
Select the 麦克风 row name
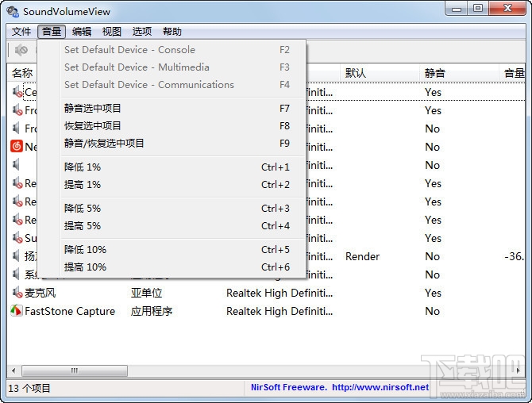point(40,293)
